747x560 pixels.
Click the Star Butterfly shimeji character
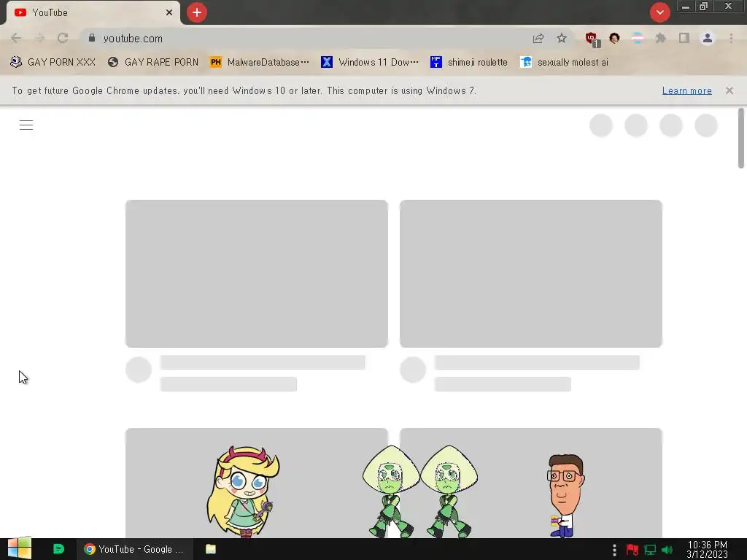(x=243, y=491)
